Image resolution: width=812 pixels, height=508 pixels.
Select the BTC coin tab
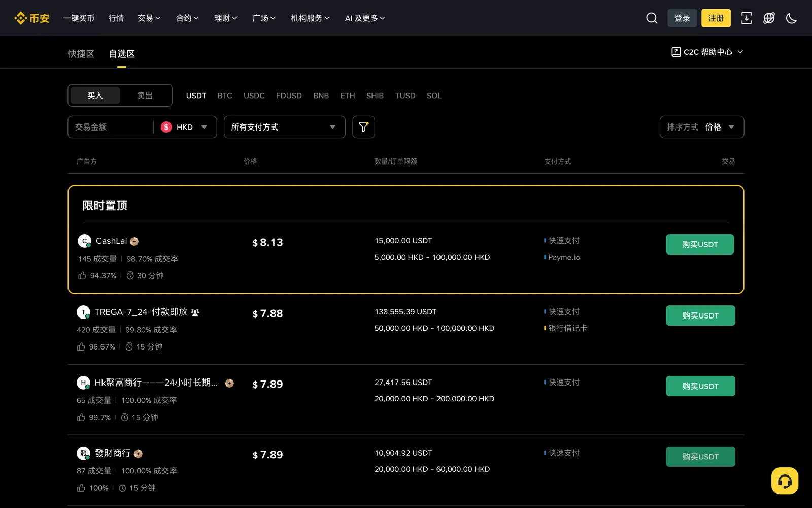pyautogui.click(x=225, y=96)
